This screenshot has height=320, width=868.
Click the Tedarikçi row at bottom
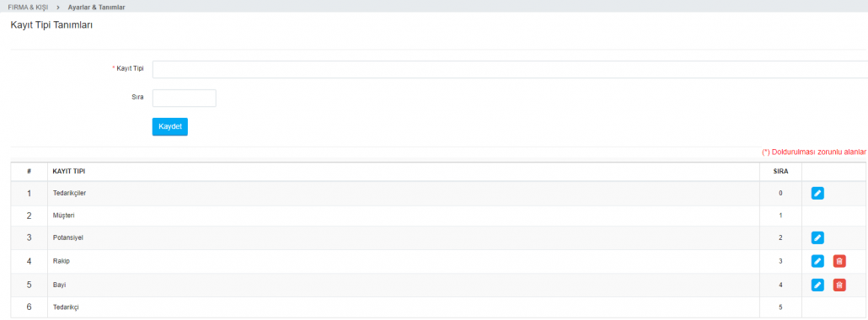[438, 307]
